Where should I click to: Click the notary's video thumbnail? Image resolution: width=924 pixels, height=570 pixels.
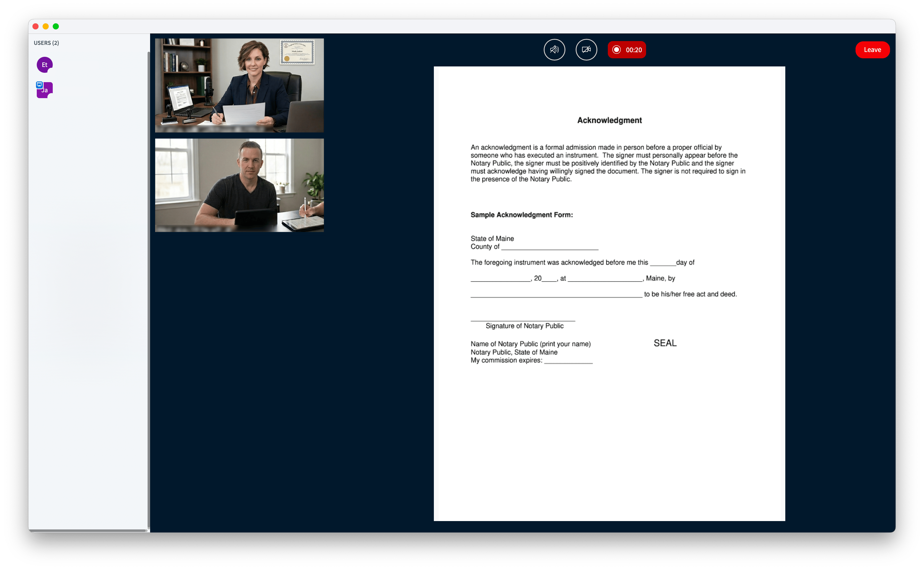[239, 85]
